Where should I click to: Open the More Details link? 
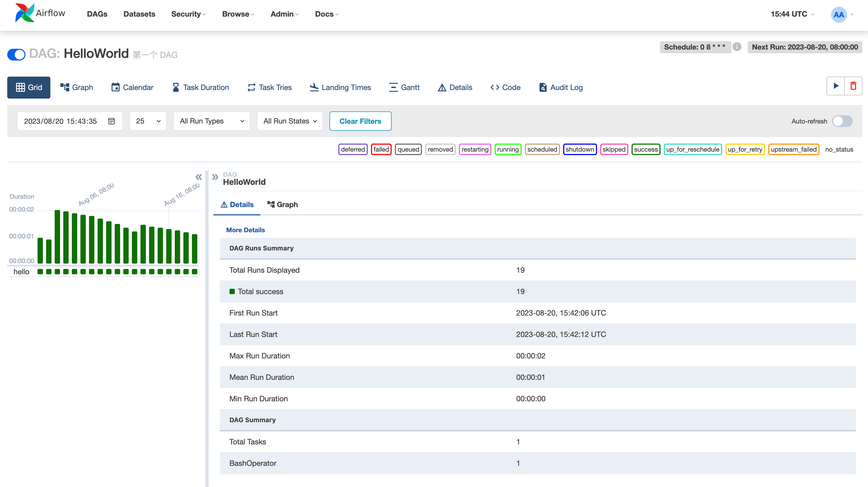click(245, 230)
